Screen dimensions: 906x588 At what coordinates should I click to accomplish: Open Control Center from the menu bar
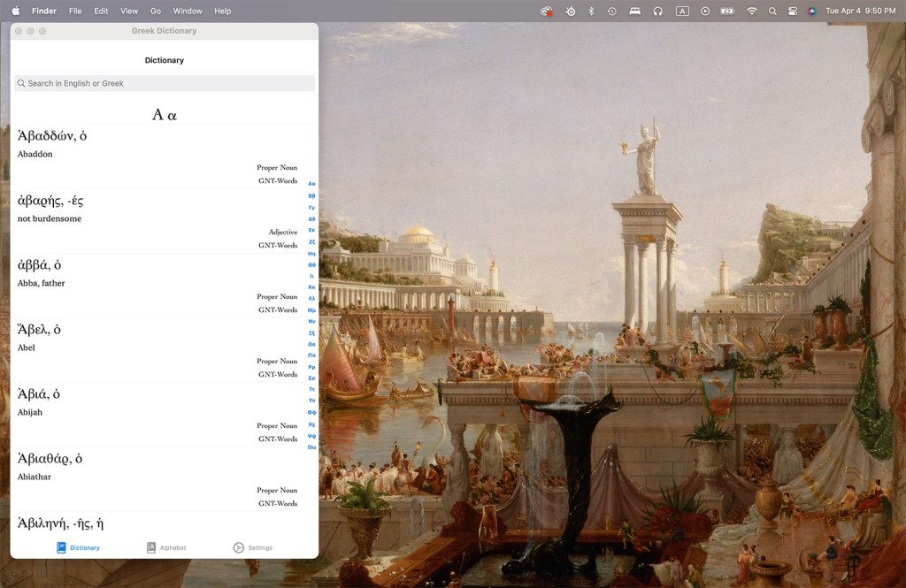792,11
